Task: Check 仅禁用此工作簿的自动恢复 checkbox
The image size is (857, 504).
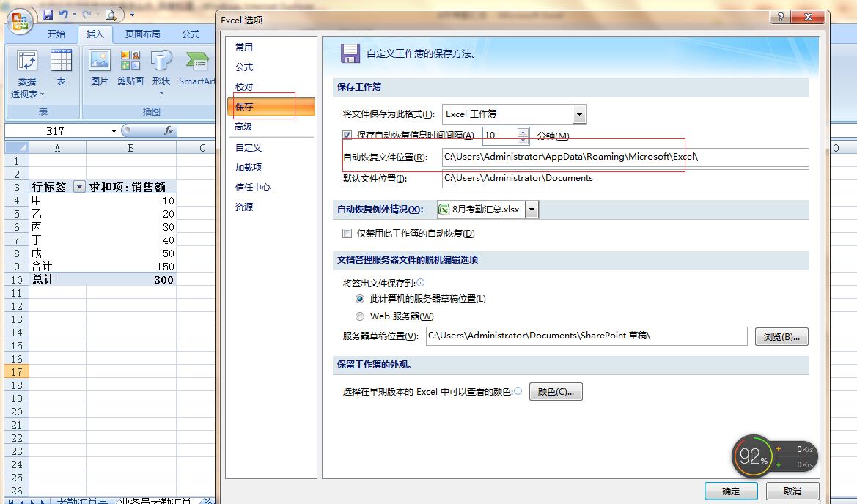Action: pyautogui.click(x=347, y=233)
